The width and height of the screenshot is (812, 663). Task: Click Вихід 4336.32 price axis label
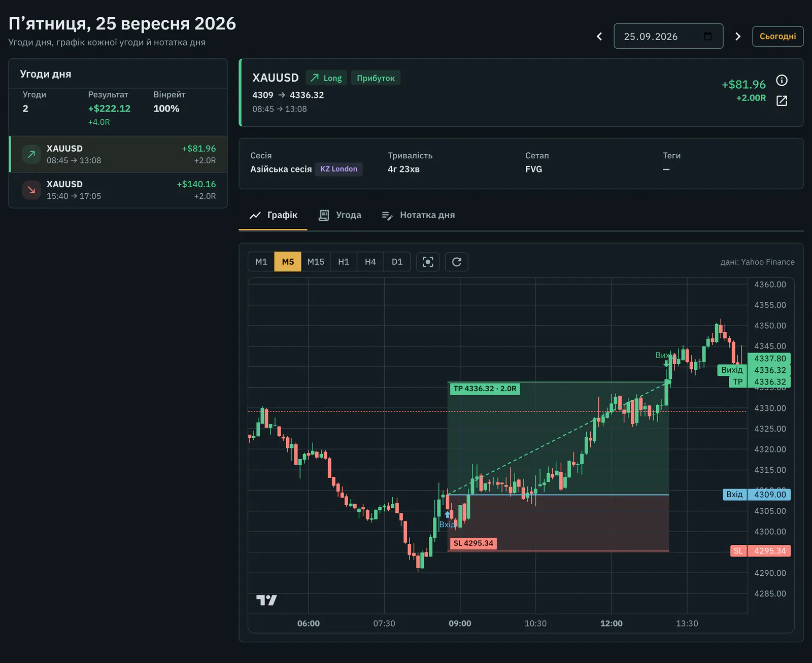click(x=754, y=370)
